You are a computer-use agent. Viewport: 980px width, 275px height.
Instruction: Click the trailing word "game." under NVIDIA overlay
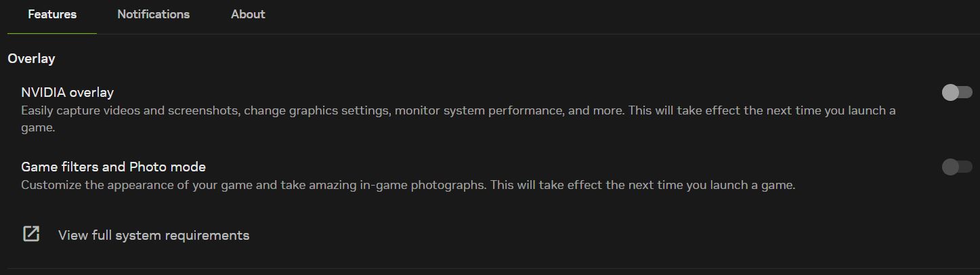click(38, 128)
